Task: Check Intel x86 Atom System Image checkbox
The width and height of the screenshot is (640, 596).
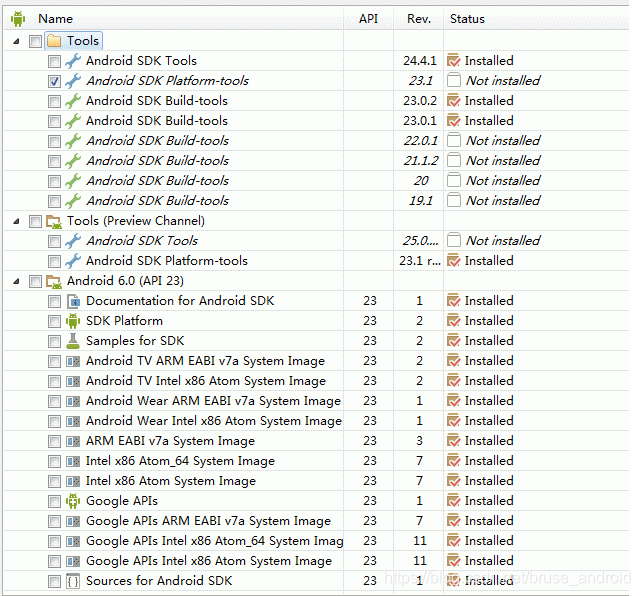Action: pyautogui.click(x=54, y=481)
